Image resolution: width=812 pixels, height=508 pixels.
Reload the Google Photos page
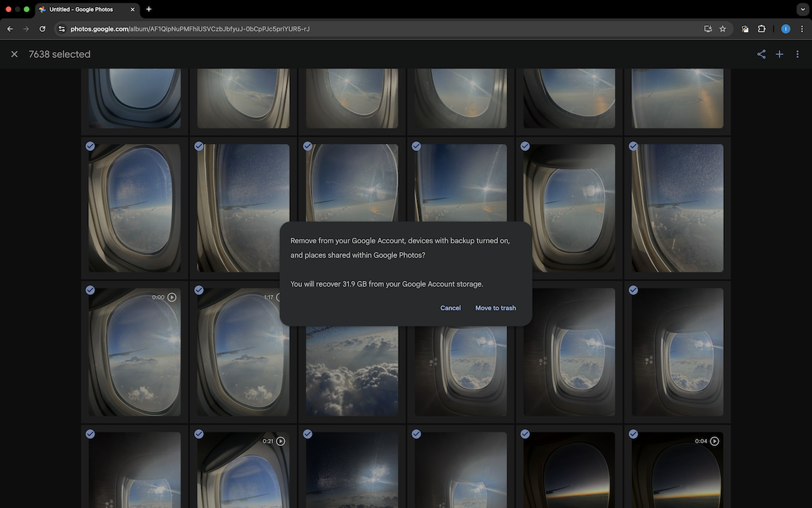[42, 29]
